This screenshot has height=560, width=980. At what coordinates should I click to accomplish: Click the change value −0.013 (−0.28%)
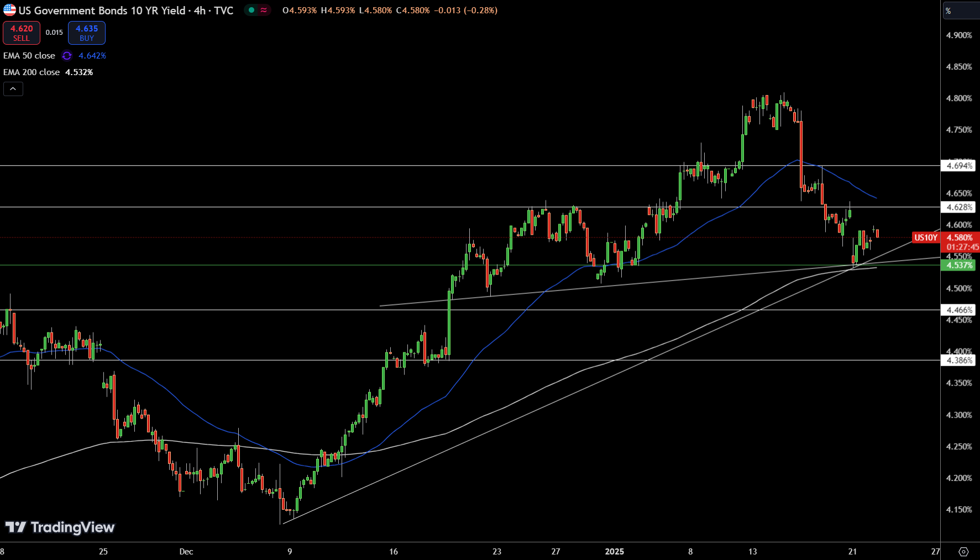click(x=466, y=10)
